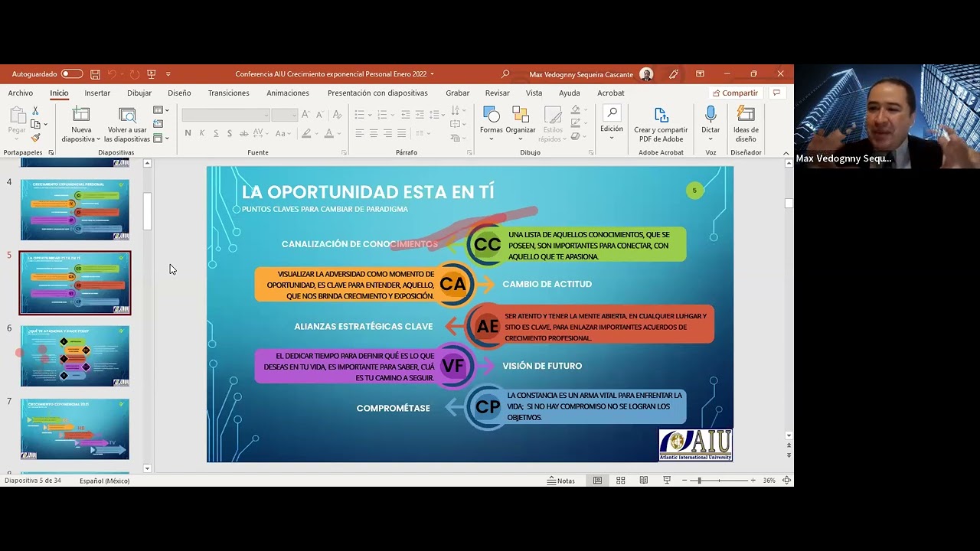Switch to the Transiciones ribbon tab

click(x=228, y=93)
